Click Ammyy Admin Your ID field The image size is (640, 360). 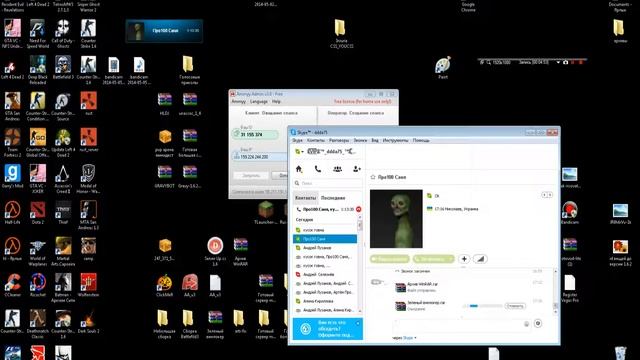(x=256, y=134)
